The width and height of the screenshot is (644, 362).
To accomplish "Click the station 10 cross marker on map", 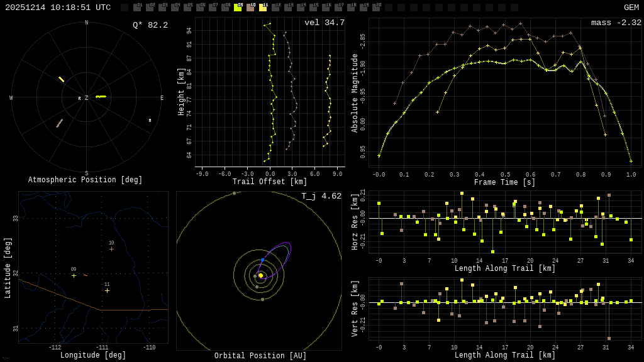I will click(x=111, y=249).
